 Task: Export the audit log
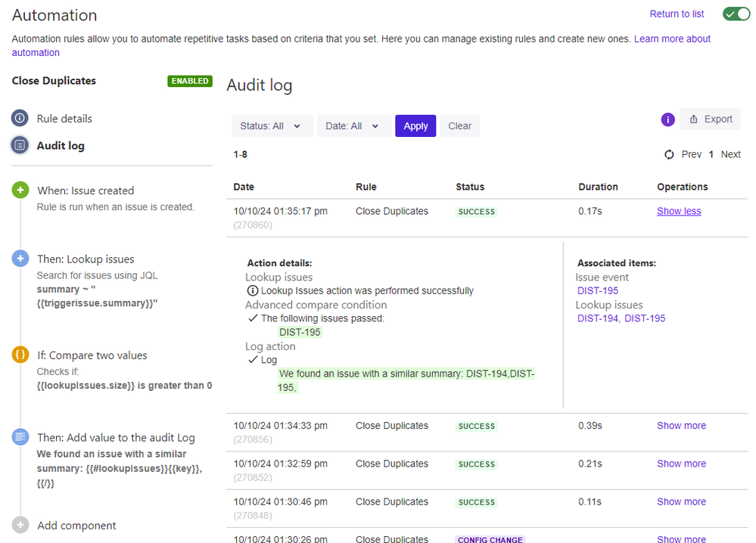[711, 119]
